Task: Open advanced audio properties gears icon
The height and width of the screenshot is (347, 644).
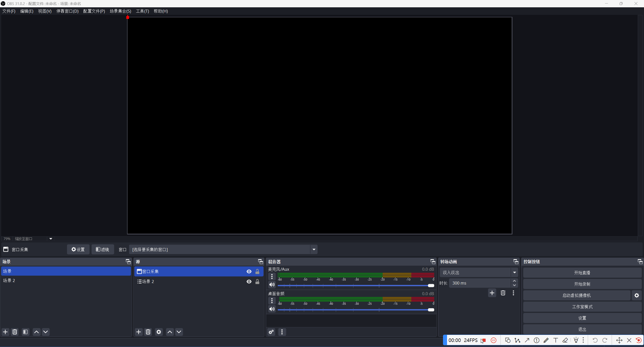Action: pos(271,332)
